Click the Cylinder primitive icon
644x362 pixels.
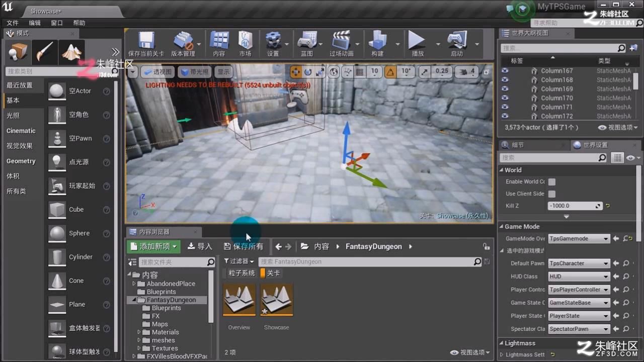click(x=57, y=257)
